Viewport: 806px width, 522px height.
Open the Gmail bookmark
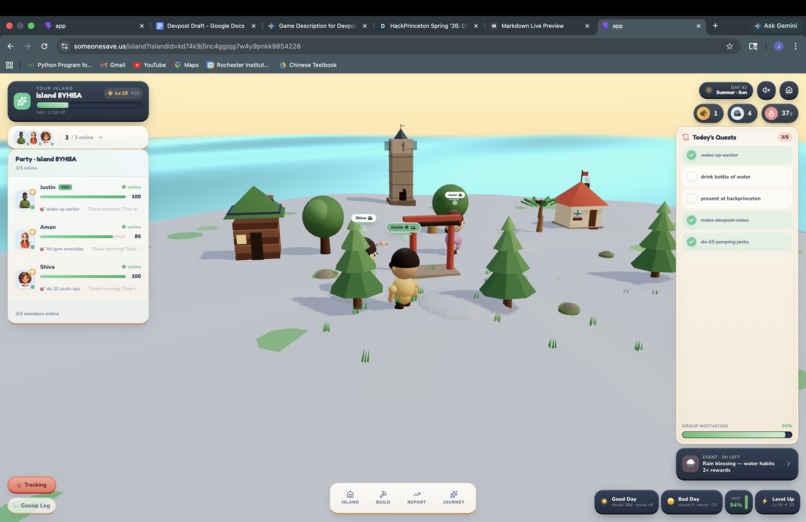pyautogui.click(x=113, y=65)
